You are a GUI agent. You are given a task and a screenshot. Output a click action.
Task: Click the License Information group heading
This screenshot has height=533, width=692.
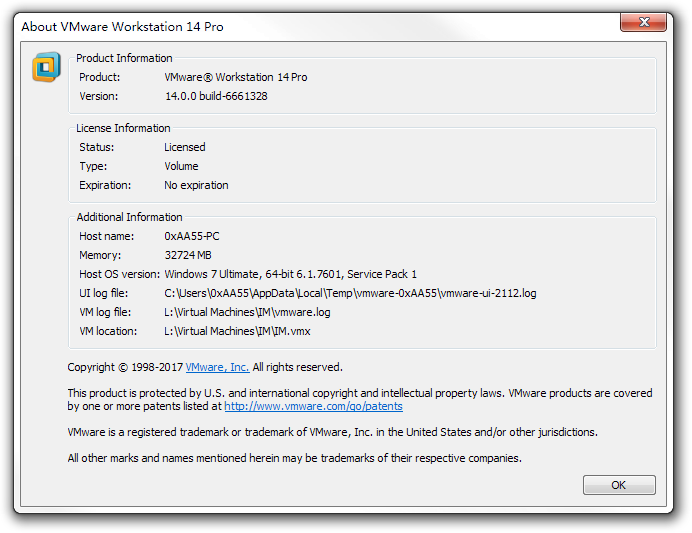[x=123, y=128]
